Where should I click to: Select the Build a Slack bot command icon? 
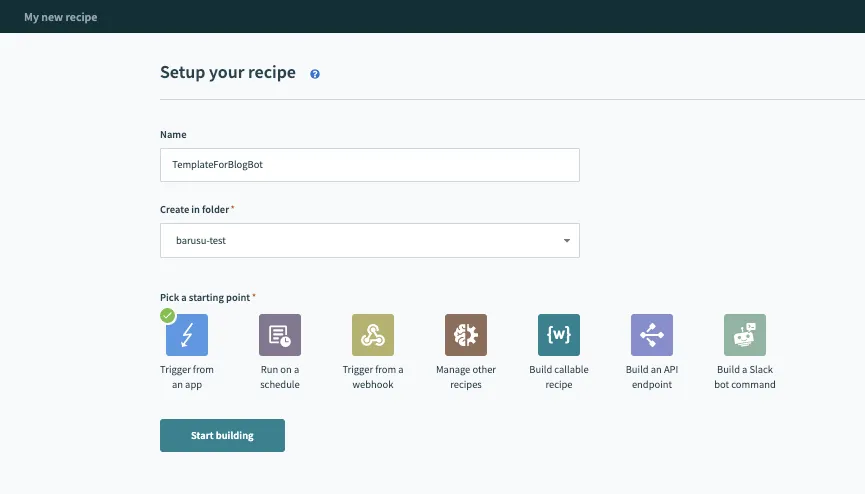[x=745, y=335]
